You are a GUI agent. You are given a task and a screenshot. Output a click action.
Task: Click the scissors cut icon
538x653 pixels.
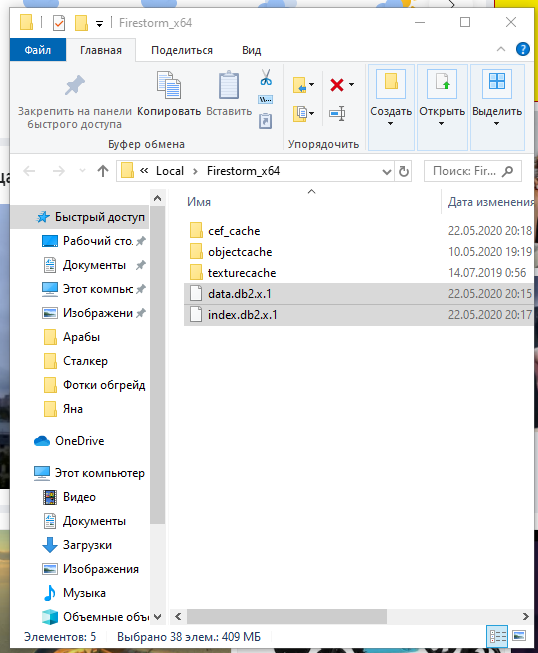266,77
